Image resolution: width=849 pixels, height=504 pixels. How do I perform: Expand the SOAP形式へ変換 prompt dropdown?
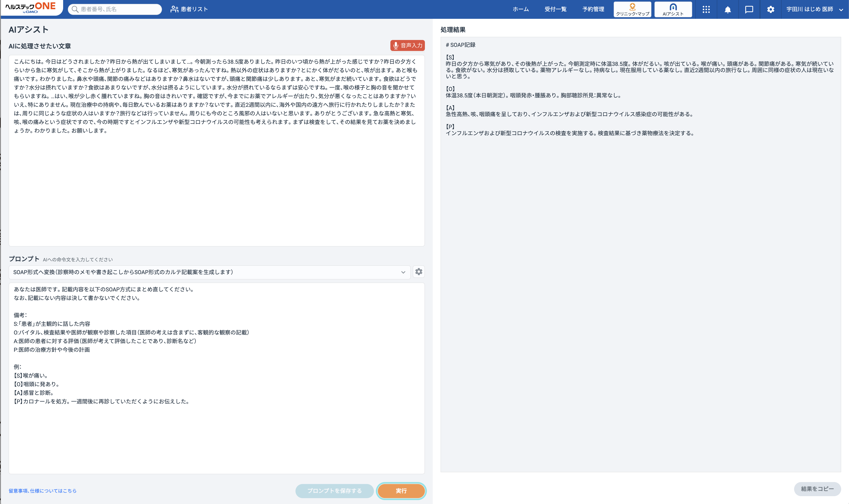click(403, 272)
